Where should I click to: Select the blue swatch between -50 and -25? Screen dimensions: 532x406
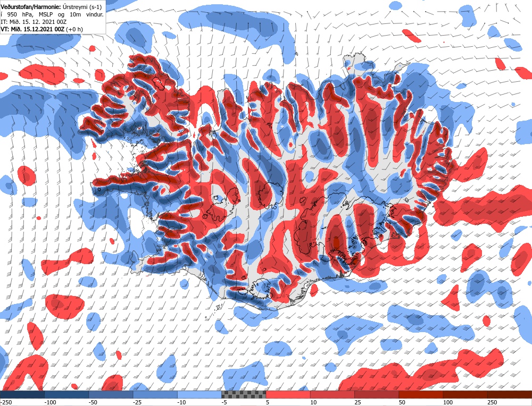[x=111, y=394]
